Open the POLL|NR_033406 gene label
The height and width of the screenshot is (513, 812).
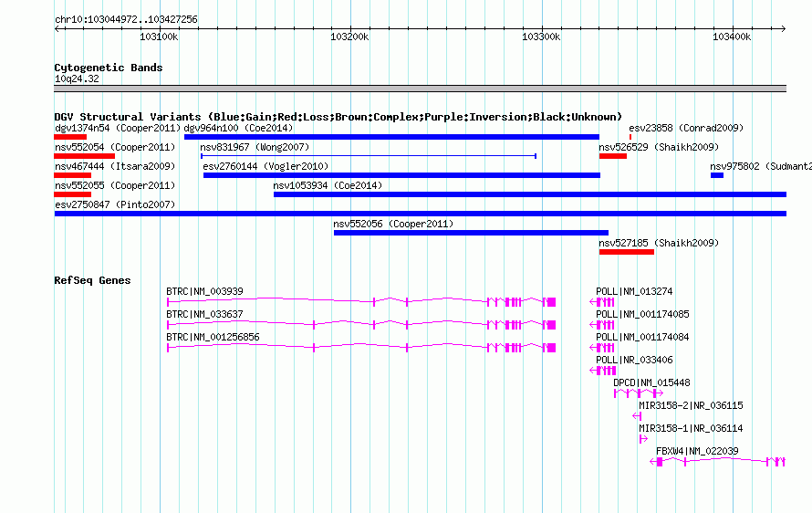coord(634,360)
